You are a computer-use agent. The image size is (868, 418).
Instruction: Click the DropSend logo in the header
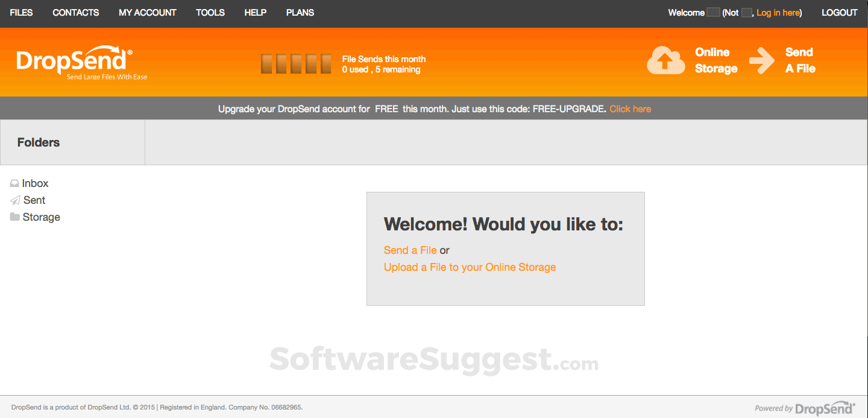[x=81, y=62]
